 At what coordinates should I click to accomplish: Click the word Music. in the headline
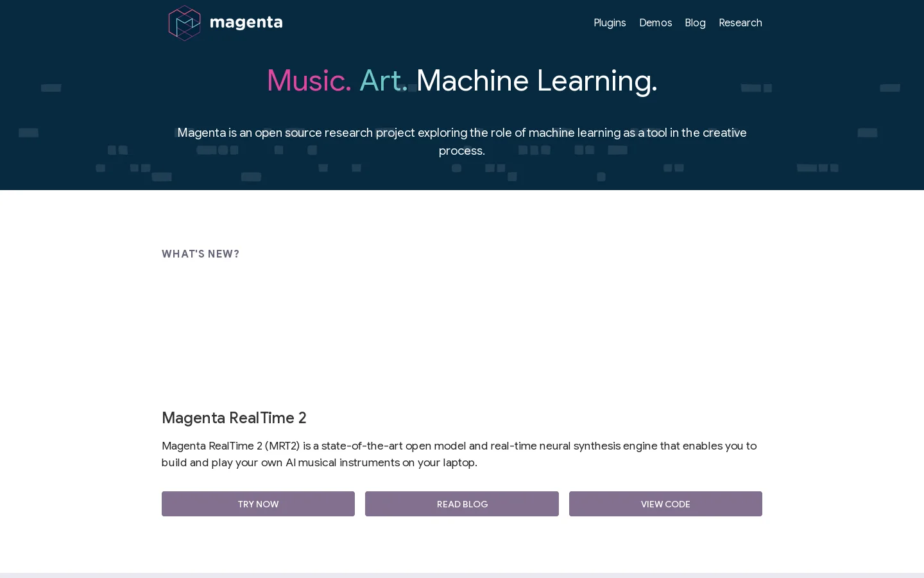[x=309, y=81]
